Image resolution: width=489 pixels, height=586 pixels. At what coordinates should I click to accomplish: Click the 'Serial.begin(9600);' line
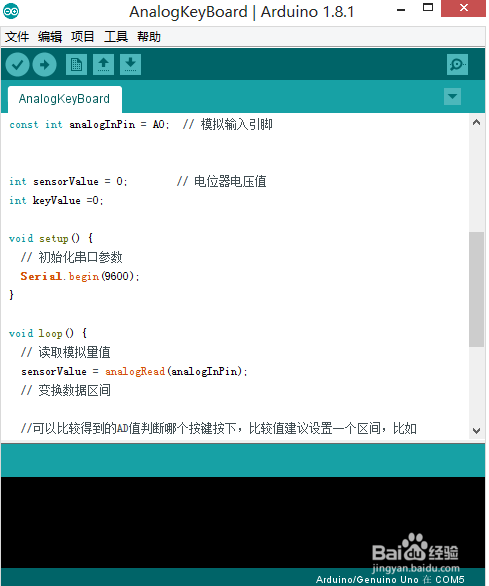[80, 277]
